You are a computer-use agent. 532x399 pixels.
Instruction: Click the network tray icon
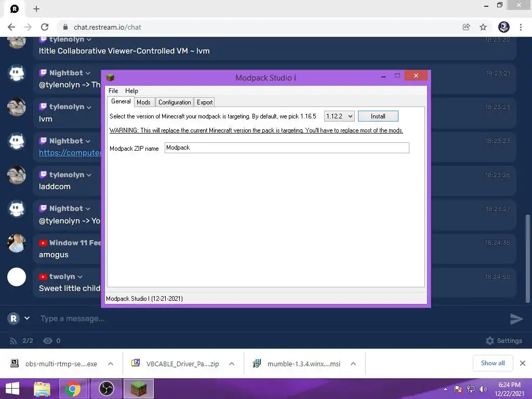[471, 389]
